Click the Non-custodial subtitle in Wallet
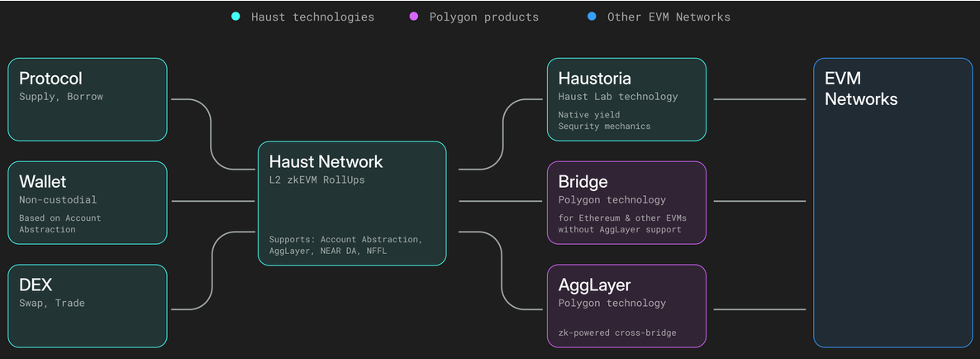 pos(58,199)
